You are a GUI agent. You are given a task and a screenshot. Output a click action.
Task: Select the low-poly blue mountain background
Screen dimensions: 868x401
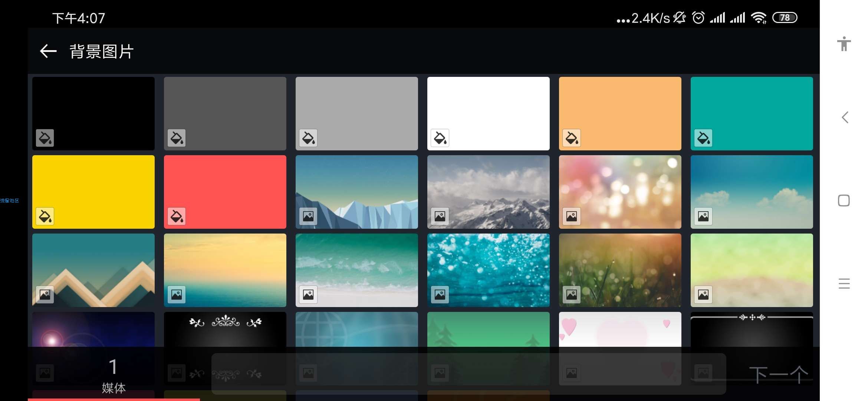[357, 192]
